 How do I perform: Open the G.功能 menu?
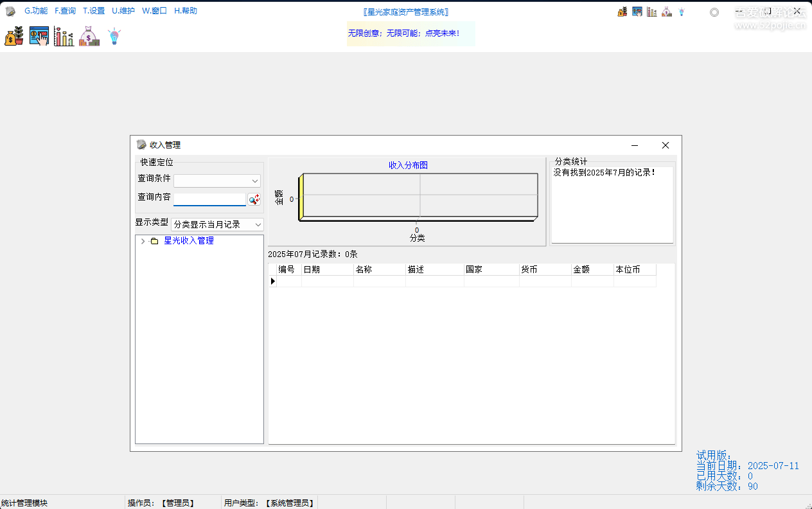click(x=36, y=11)
